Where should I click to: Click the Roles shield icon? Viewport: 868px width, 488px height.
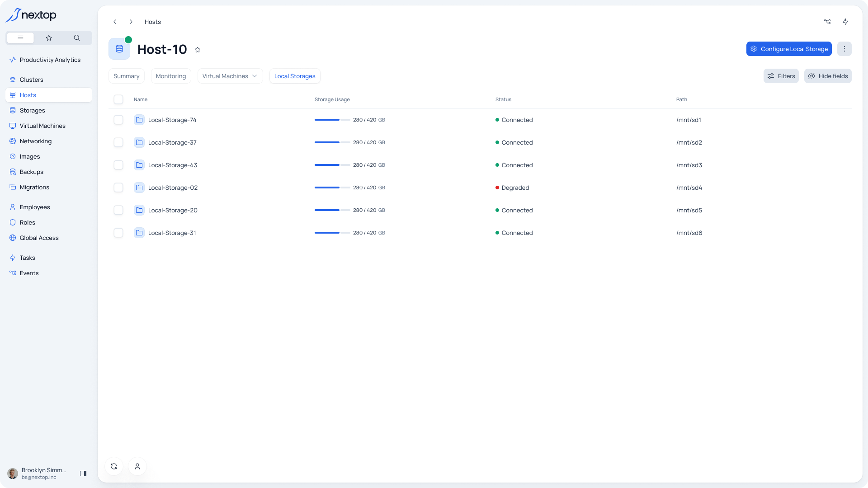click(13, 222)
